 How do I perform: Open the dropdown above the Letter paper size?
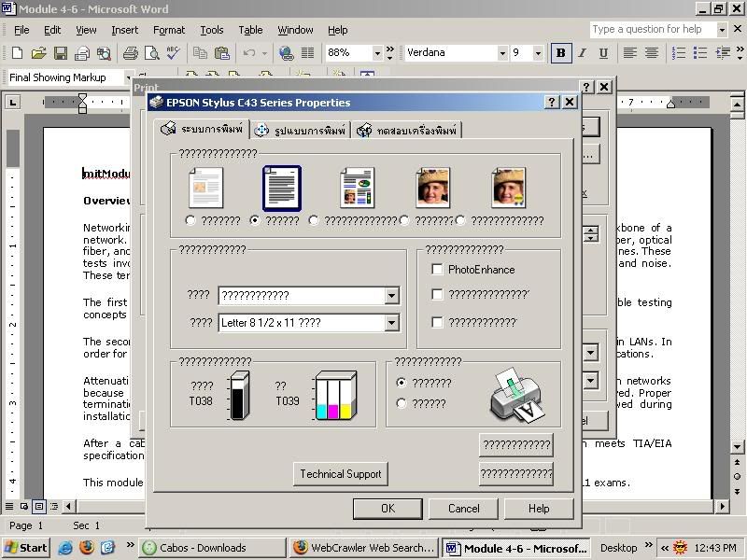(x=391, y=296)
